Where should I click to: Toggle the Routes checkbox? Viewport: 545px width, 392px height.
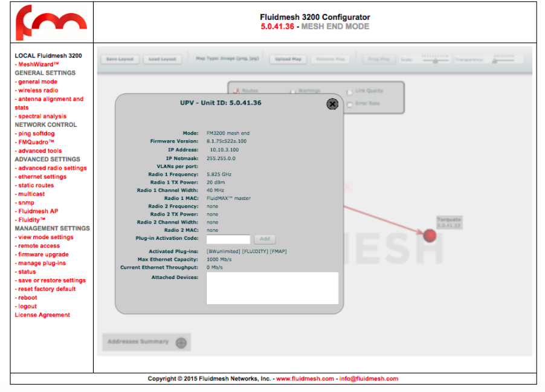[236, 91]
